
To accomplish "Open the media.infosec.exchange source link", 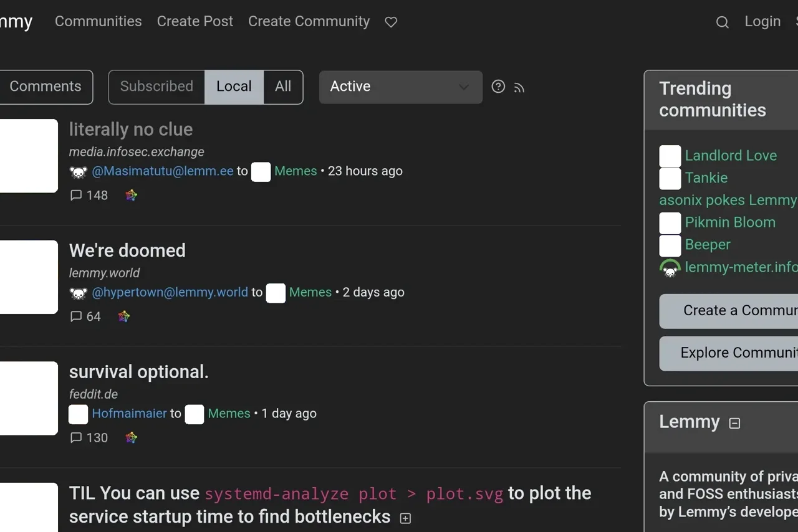I will point(137,152).
